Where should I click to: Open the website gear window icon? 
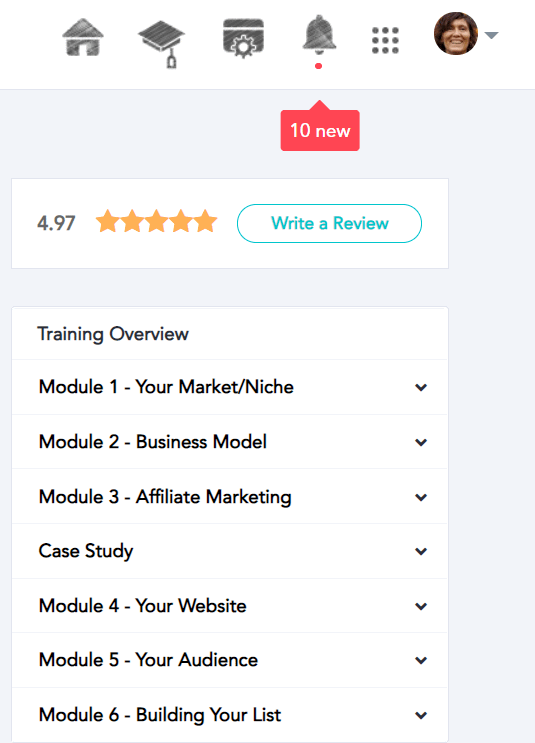coord(243,38)
